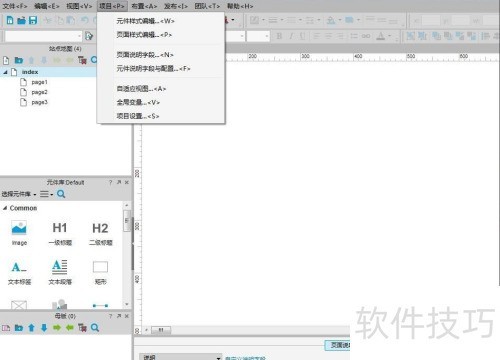
Task: Open the 项目设置 <S> menu entry
Action: tap(138, 116)
